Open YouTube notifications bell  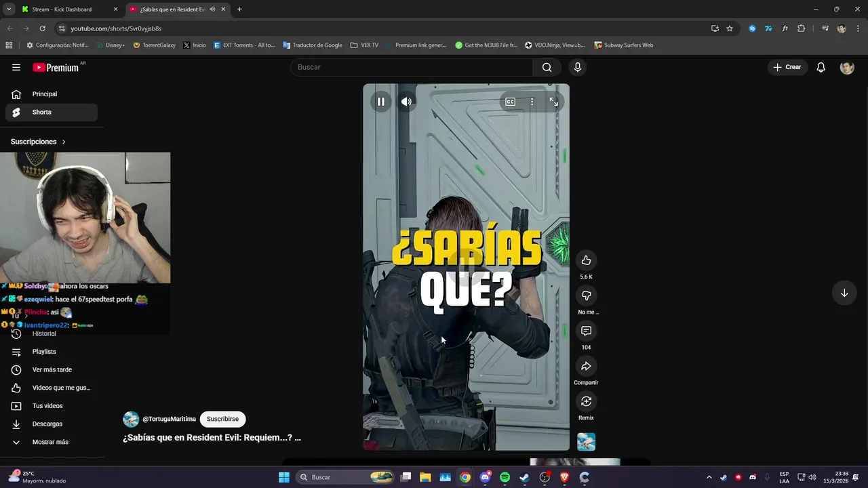tap(821, 67)
